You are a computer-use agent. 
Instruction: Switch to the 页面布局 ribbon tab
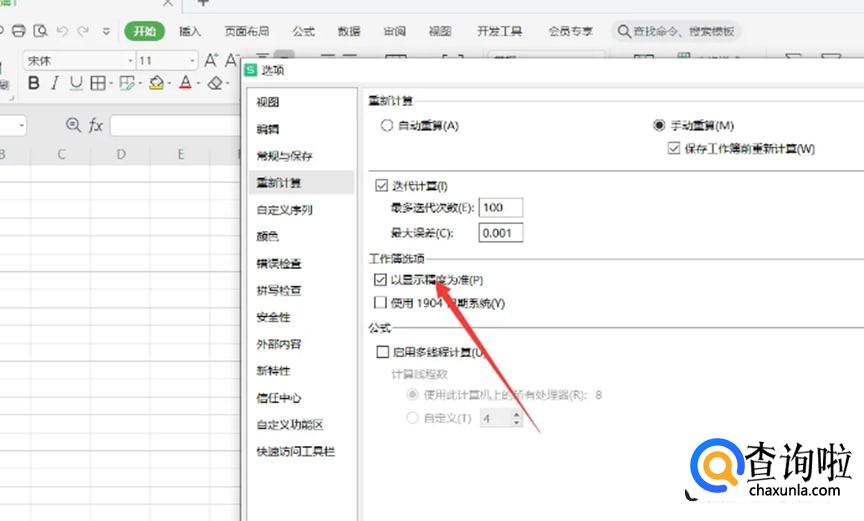(247, 31)
